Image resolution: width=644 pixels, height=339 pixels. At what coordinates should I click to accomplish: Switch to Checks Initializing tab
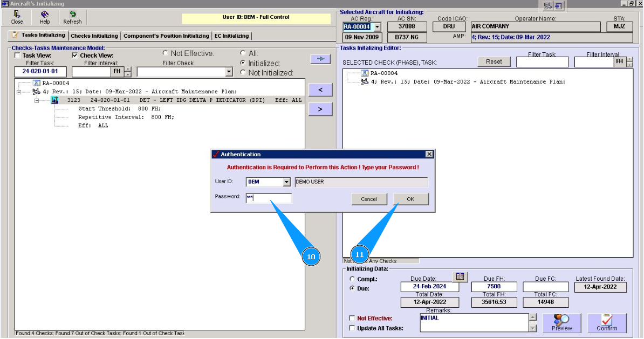click(94, 36)
